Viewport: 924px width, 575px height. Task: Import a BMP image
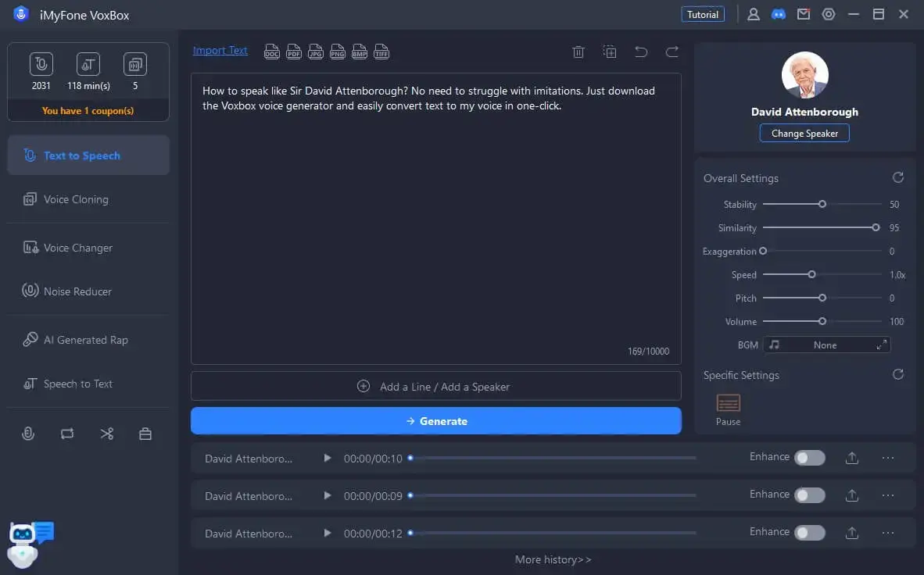coord(360,52)
